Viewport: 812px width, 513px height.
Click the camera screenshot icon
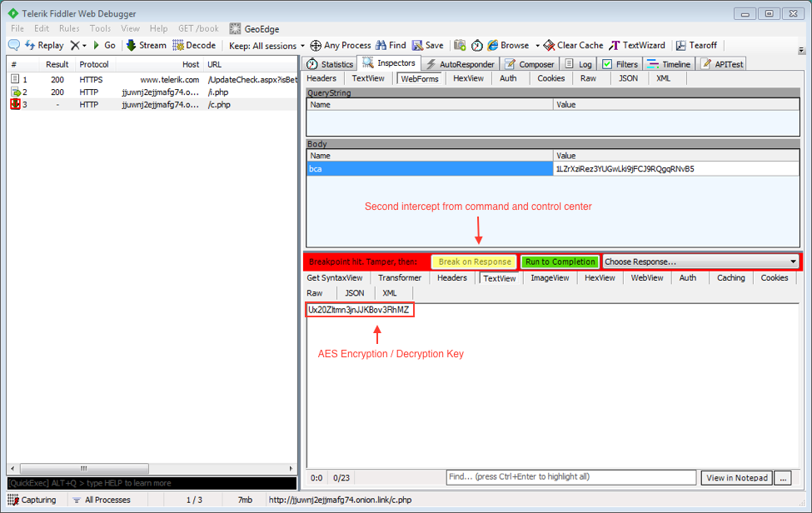pyautogui.click(x=460, y=45)
